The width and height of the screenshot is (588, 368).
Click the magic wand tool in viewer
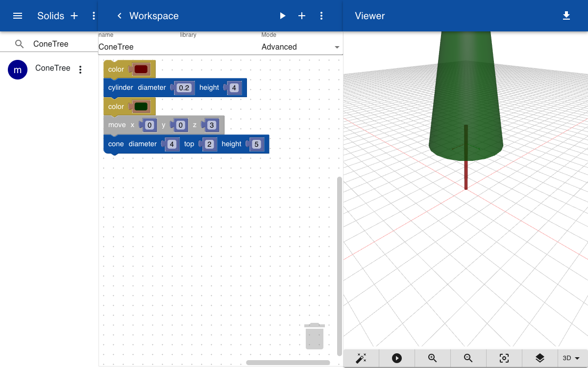(362, 358)
